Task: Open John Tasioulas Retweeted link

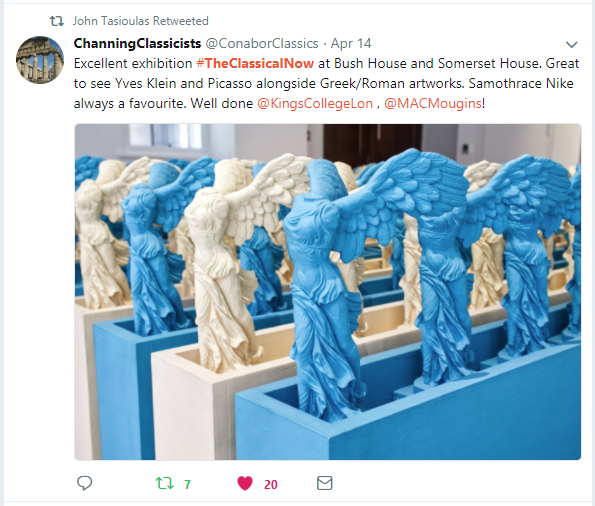Action: [141, 21]
